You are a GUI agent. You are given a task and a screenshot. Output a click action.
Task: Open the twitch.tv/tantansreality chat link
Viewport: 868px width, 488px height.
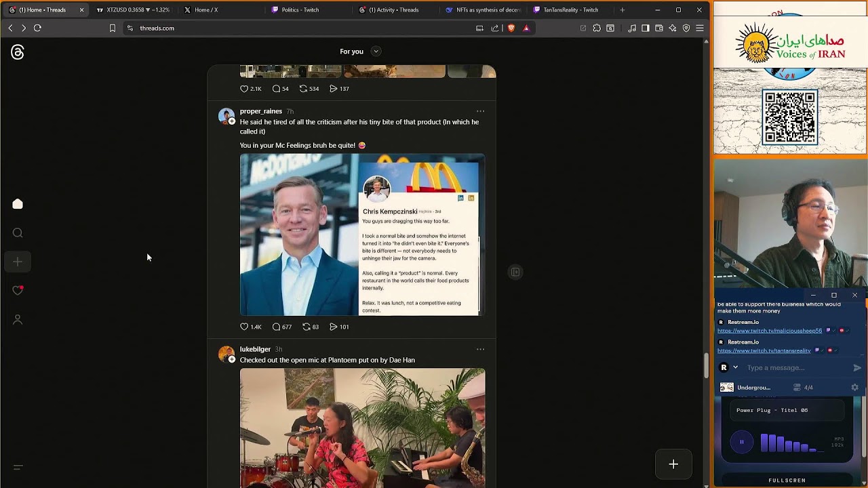click(764, 351)
